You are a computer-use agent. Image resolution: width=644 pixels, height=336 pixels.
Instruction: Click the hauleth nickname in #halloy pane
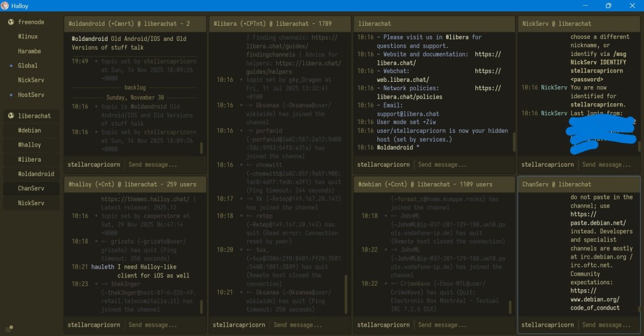103,267
